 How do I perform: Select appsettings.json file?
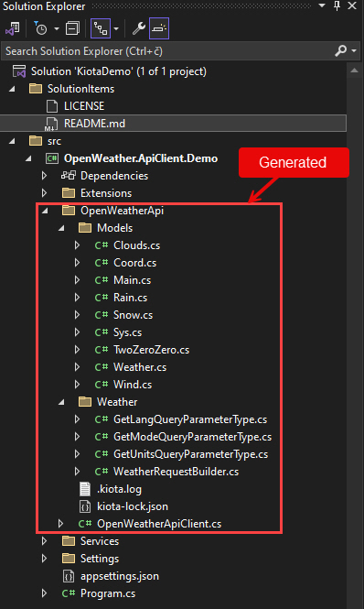(120, 576)
